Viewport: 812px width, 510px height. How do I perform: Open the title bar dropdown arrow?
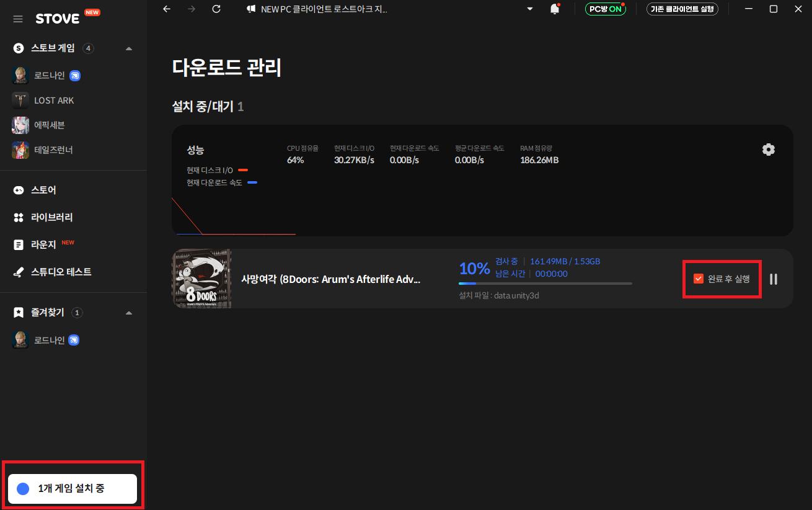tap(530, 9)
